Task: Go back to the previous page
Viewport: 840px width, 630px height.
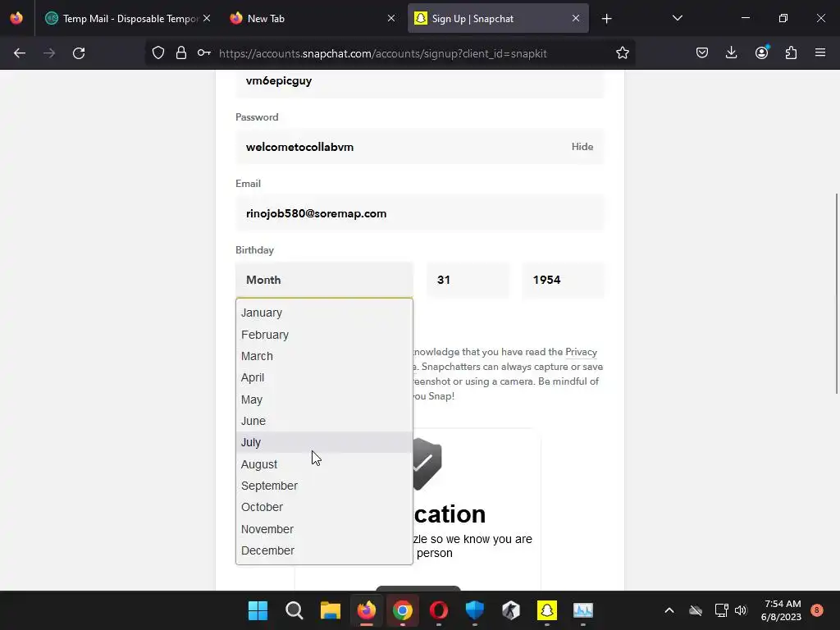Action: point(20,53)
